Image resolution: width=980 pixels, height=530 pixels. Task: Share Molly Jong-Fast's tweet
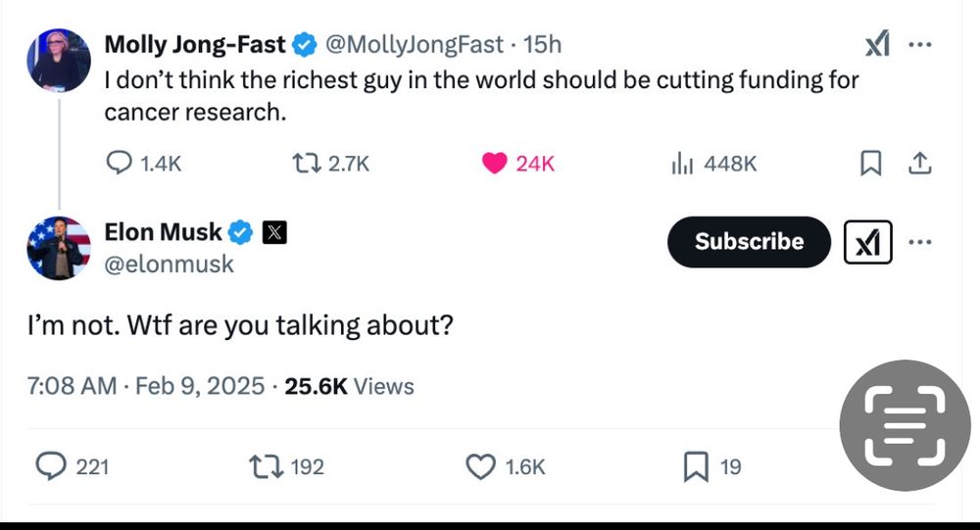919,164
